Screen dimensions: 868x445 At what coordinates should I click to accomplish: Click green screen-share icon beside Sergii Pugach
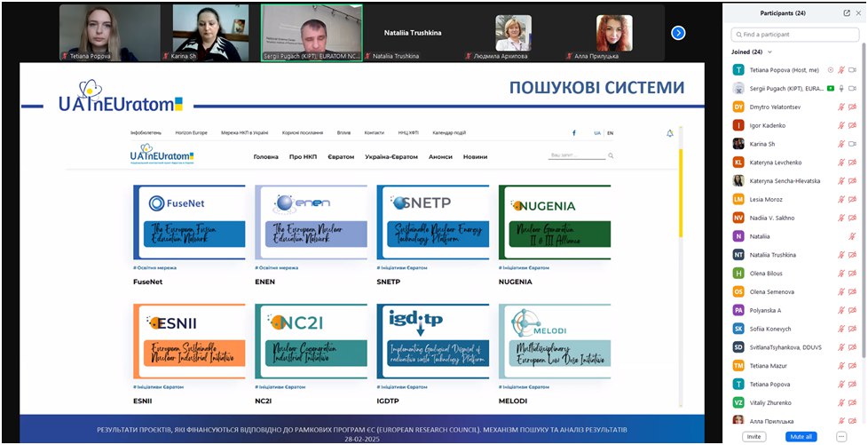pyautogui.click(x=831, y=88)
